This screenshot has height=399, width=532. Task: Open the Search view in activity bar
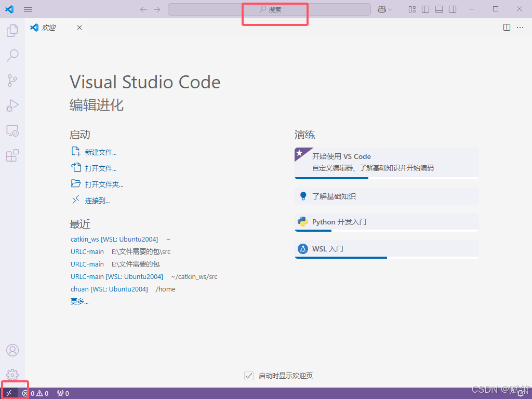12,55
